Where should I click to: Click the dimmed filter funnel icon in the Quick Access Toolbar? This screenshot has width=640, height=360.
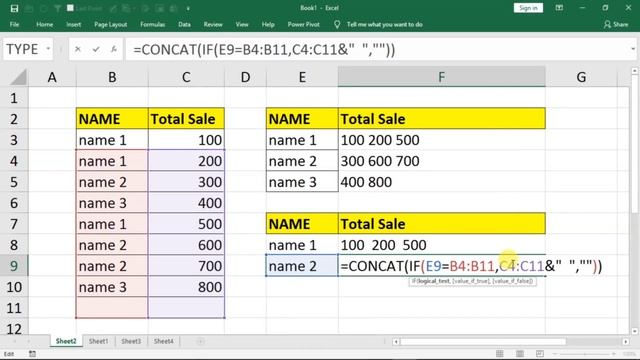point(57,8)
